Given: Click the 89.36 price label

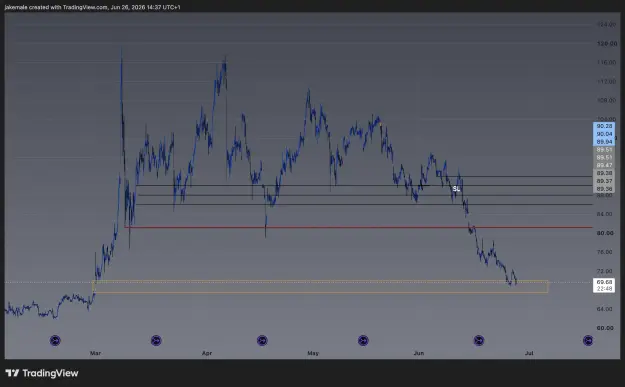Looking at the screenshot, I should pos(604,189).
